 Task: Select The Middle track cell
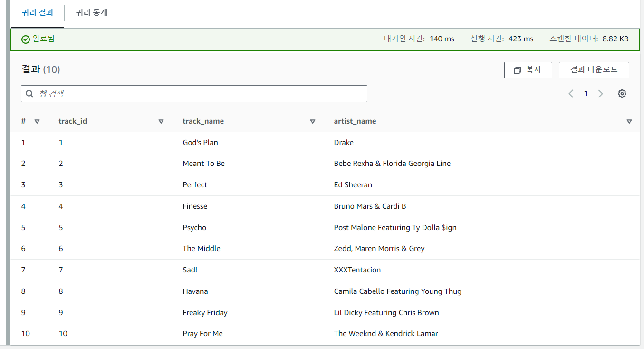(202, 249)
